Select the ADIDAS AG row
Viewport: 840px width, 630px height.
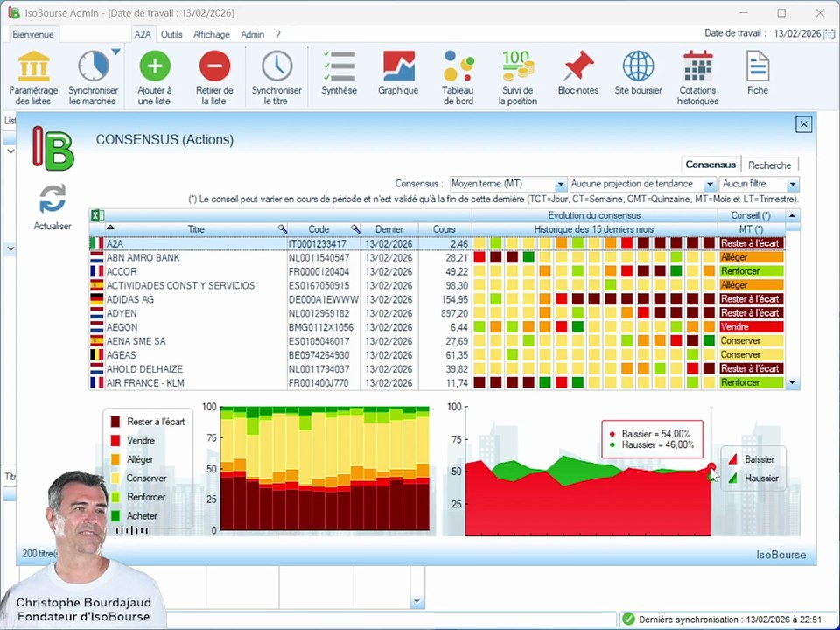coord(437,299)
